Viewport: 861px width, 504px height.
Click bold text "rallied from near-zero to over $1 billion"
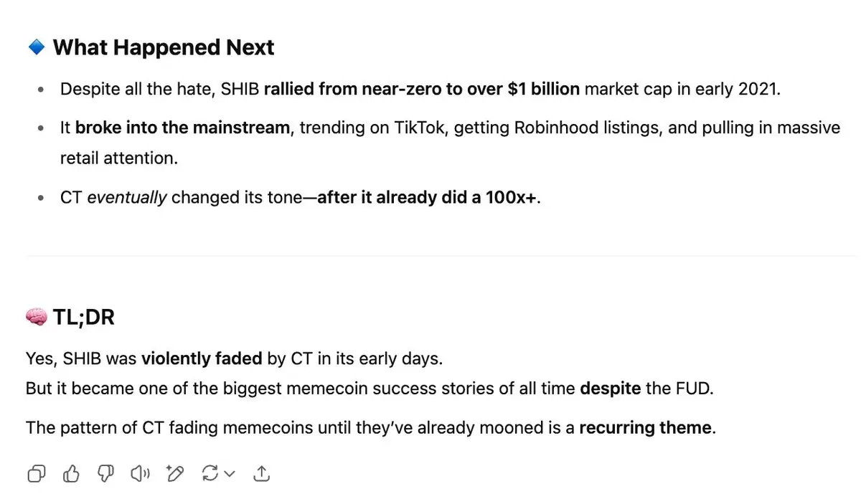(x=422, y=90)
